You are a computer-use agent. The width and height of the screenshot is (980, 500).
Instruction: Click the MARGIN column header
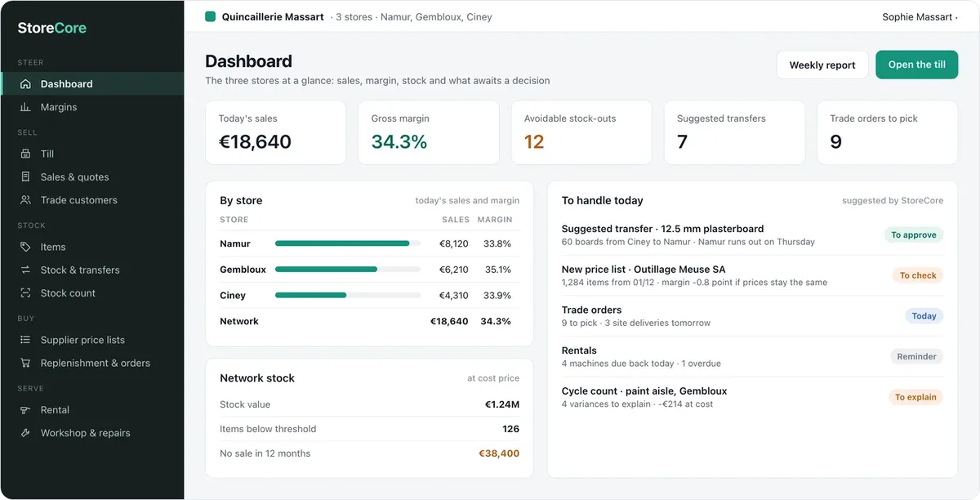495,220
